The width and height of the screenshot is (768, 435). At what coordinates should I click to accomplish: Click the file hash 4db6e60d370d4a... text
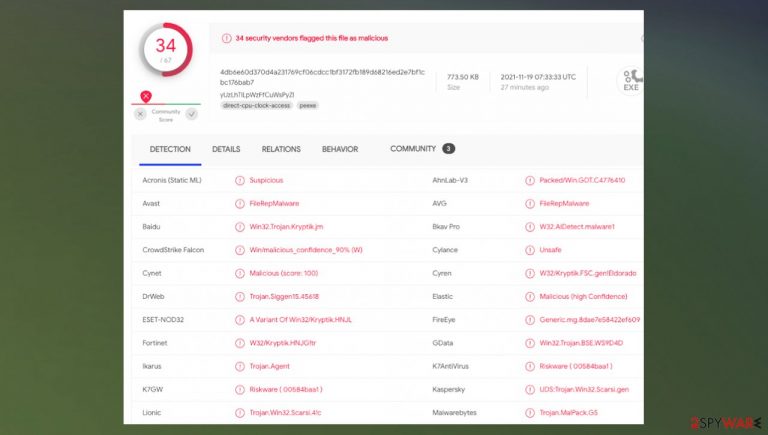[322, 77]
